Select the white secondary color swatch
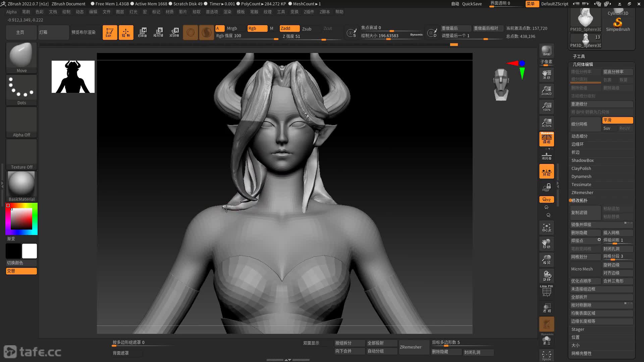The width and height of the screenshot is (644, 362). 30,251
